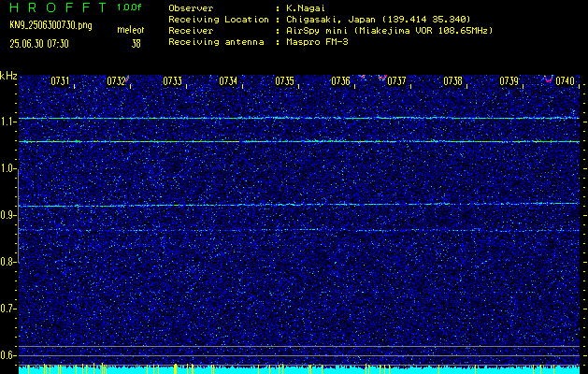Click the 0731 time marker

tap(60, 81)
